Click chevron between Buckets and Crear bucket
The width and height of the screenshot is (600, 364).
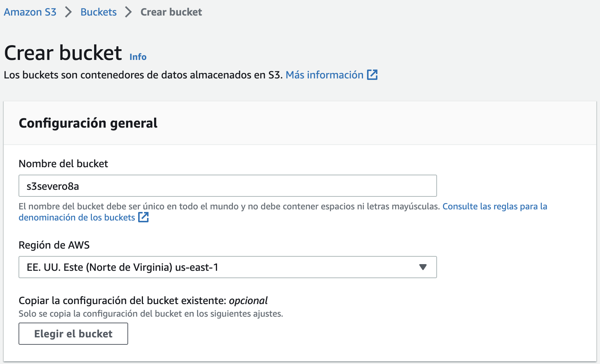(x=129, y=12)
